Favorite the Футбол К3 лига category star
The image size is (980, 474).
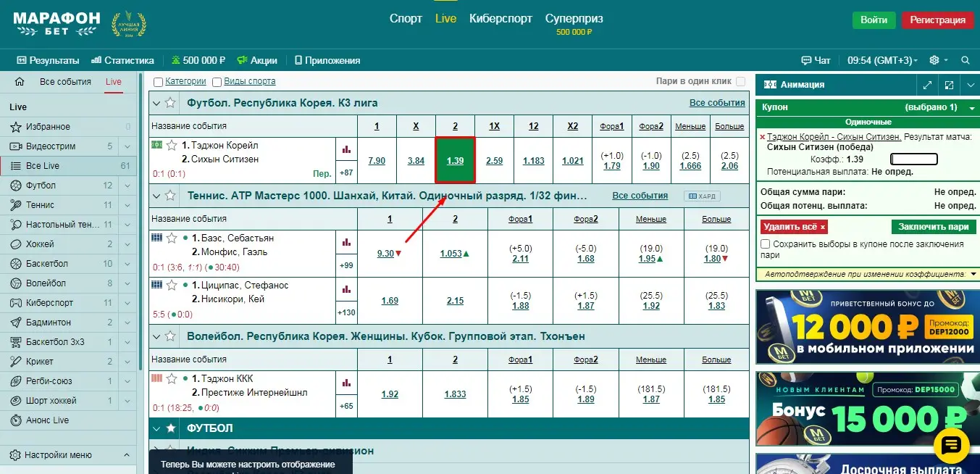pyautogui.click(x=170, y=103)
